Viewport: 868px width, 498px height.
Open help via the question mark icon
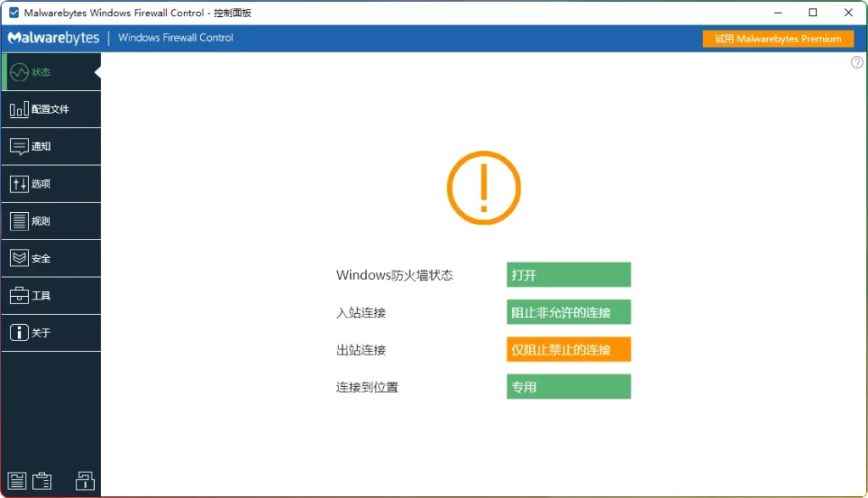pos(856,62)
